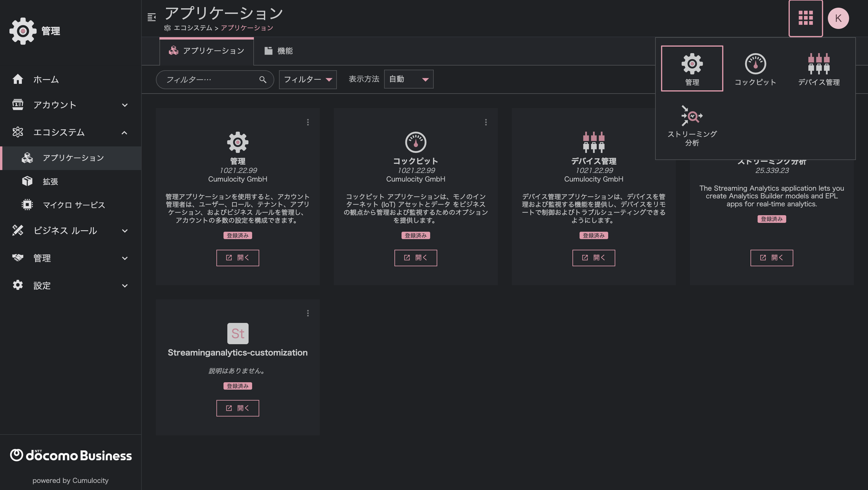Click the search magnifier icon in filter box
The image size is (868, 490).
263,79
